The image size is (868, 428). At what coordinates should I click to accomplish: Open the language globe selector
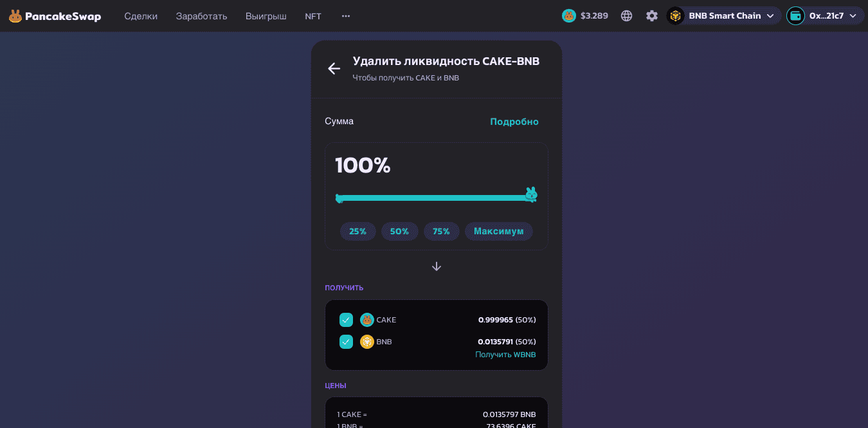click(627, 15)
